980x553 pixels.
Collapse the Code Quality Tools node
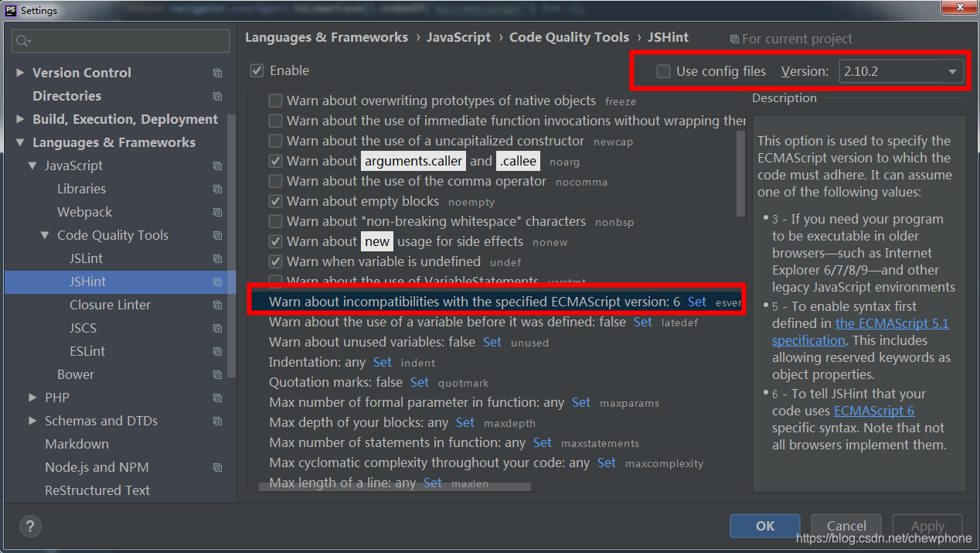(x=45, y=235)
